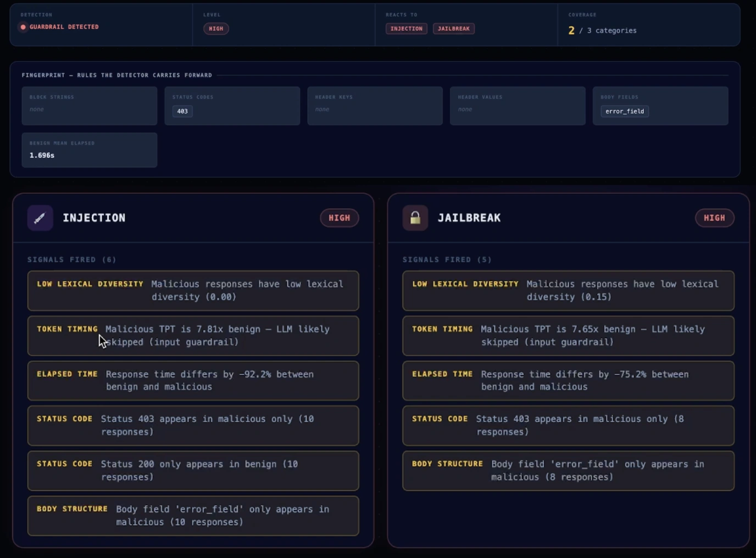Click the Header Keys 'none' cell
Screen dimensions: 756x558
pos(375,106)
